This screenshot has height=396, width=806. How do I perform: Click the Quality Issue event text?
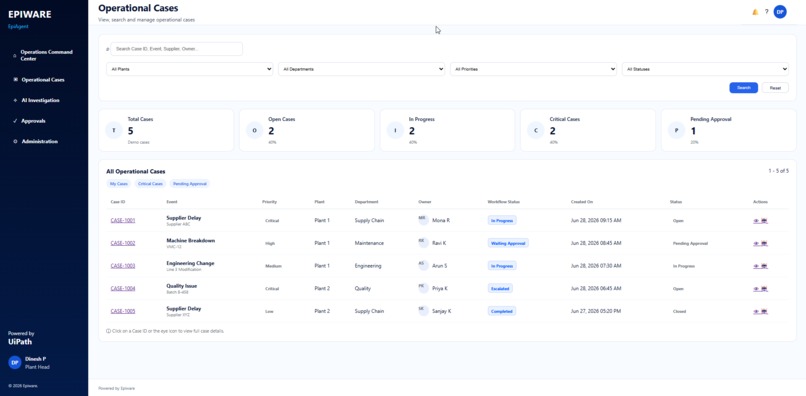[x=181, y=286]
